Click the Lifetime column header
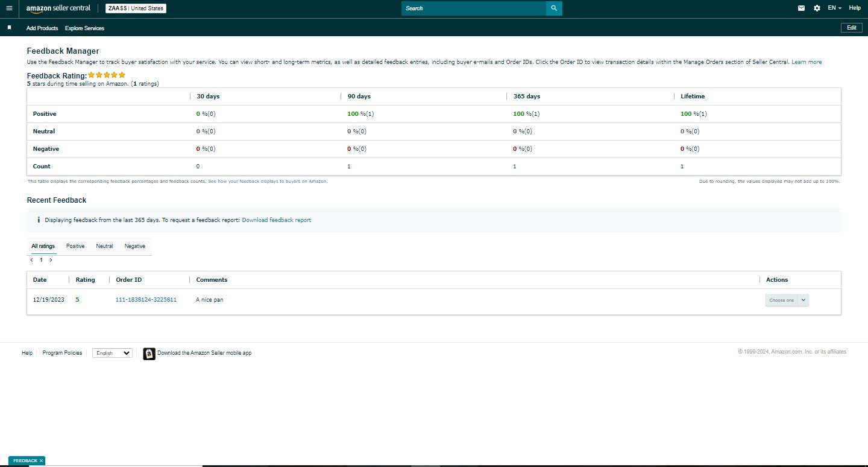 [x=693, y=97]
